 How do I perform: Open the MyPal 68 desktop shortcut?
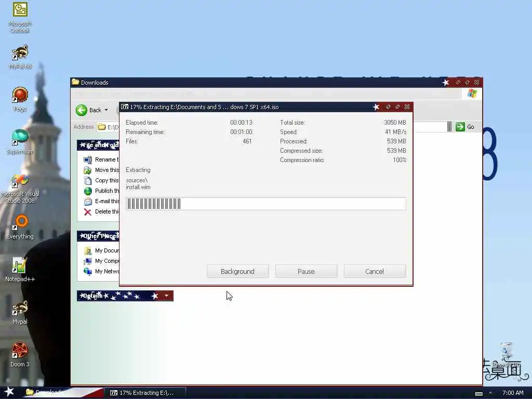coord(20,57)
